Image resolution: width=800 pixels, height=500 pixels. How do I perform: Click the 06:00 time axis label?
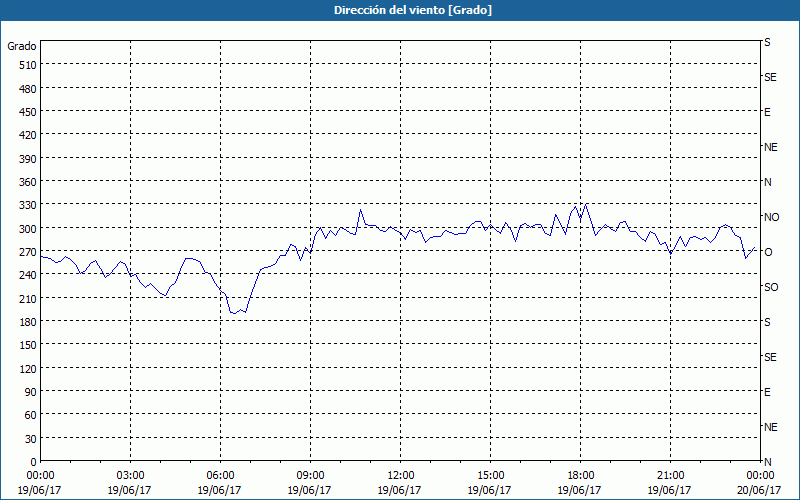tap(220, 476)
